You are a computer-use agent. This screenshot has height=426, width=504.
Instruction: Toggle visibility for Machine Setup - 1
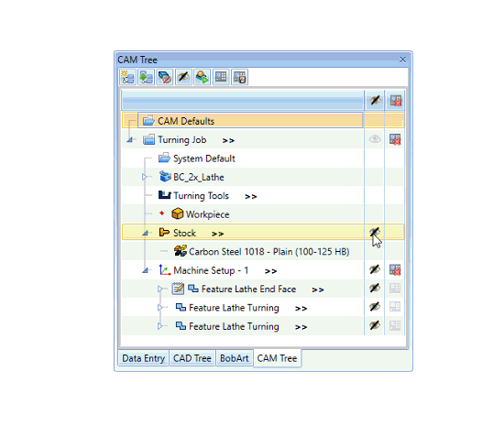click(375, 269)
